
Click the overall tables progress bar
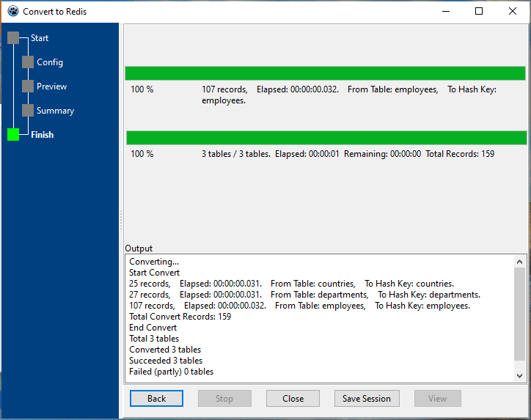[326, 138]
